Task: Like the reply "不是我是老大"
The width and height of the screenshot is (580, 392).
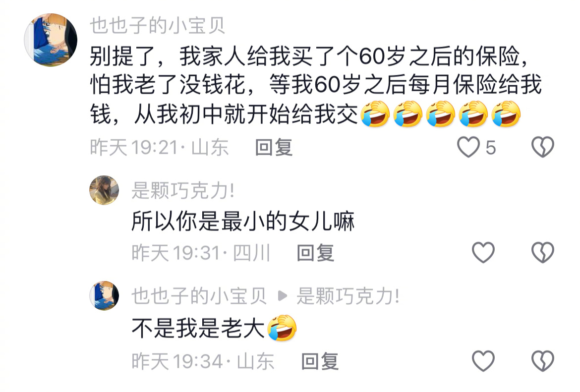Action: [483, 361]
